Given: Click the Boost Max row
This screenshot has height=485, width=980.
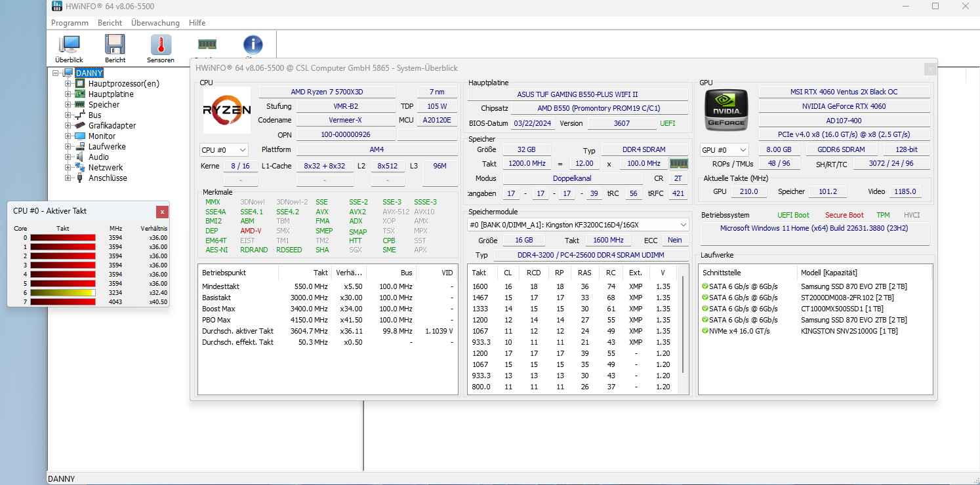Looking at the screenshot, I should tap(327, 309).
